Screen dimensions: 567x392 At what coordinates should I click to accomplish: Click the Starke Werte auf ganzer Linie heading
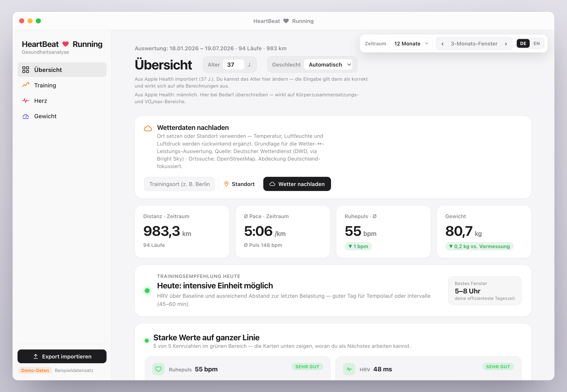(206, 338)
